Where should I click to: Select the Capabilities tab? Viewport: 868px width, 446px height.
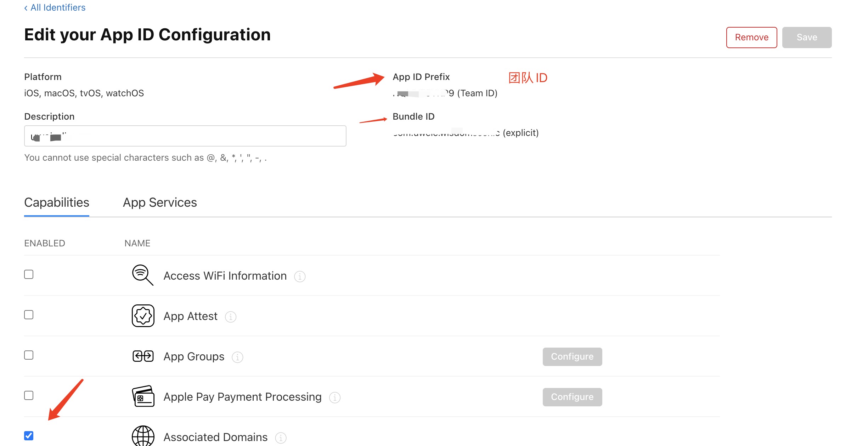(x=56, y=202)
